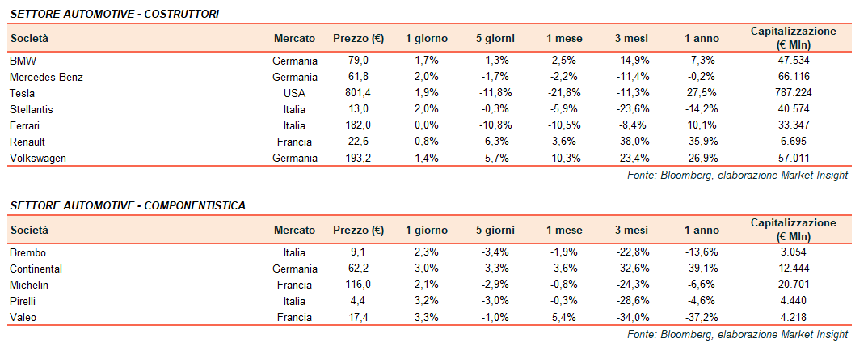Screen dimensions: 868x347
Task: Click Renault's 3-month change of -38,0%
Action: click(630, 142)
